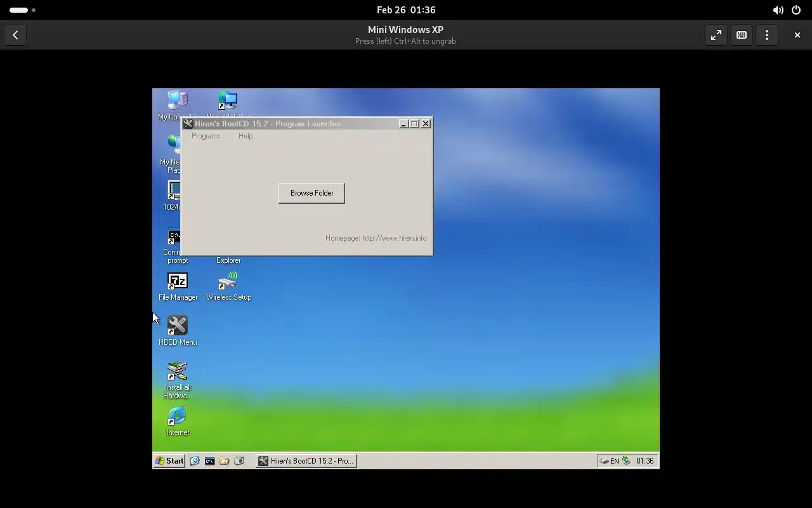Open the Help menu in Program Launcher
Screen dimensions: 812x508
coord(246,136)
